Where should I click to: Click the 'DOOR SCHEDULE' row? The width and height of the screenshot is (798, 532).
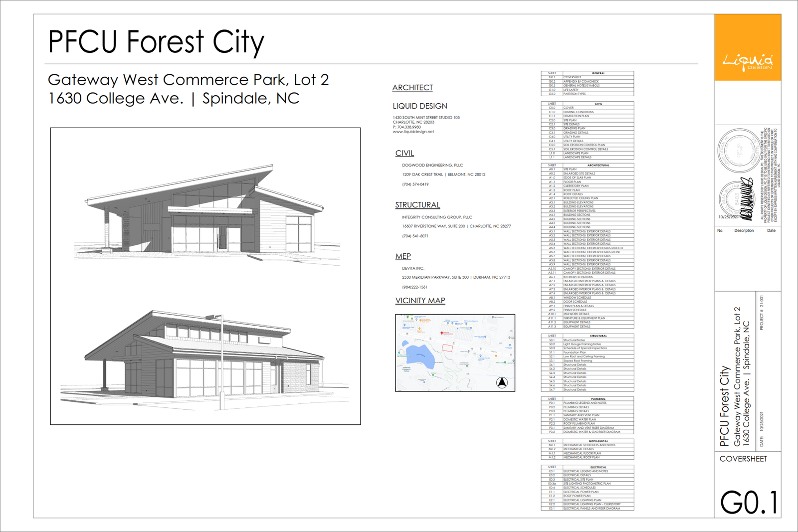(588, 302)
